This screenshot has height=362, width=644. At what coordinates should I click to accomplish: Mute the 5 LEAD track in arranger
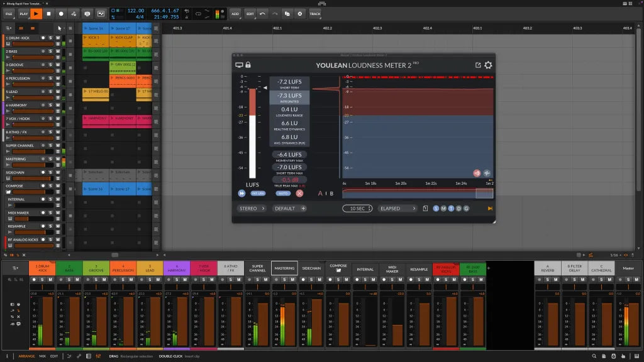click(x=58, y=92)
